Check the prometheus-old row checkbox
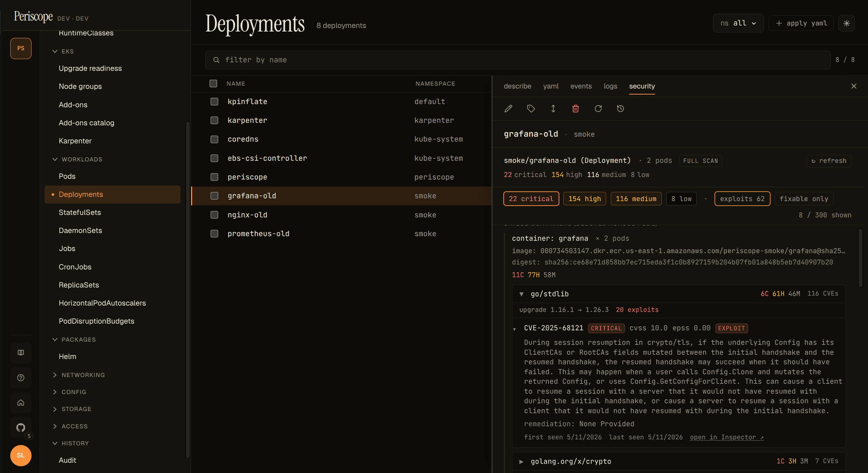This screenshot has height=473, width=868. coord(214,234)
